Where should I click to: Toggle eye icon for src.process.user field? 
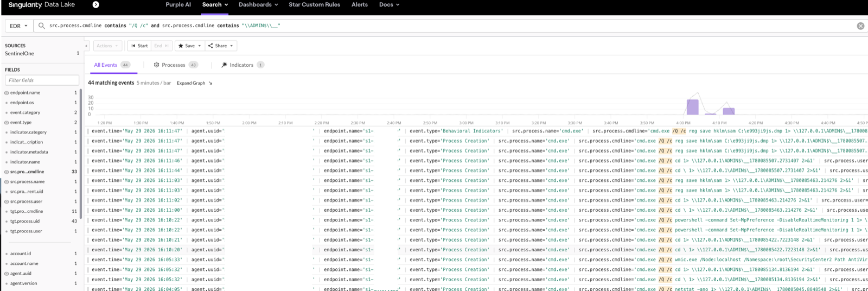pos(7,201)
